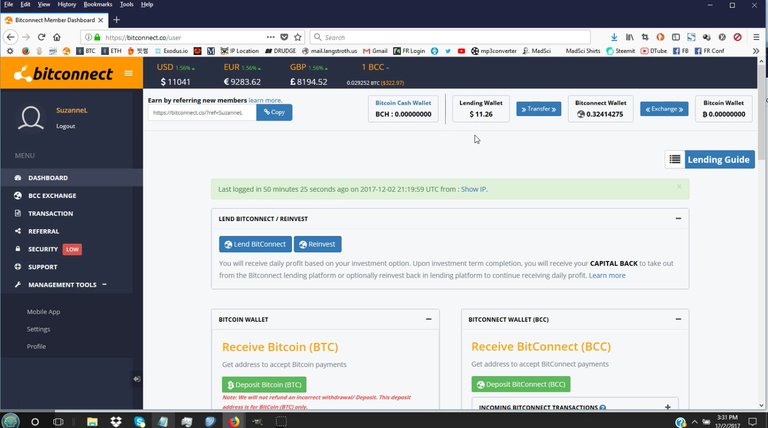Click the user avatar icon
Image resolution: width=768 pixels, height=428 pixels.
tap(31, 118)
